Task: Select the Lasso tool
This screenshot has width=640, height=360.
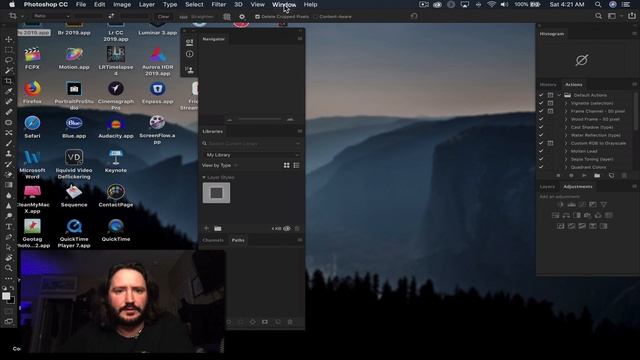Action: pos(9,60)
